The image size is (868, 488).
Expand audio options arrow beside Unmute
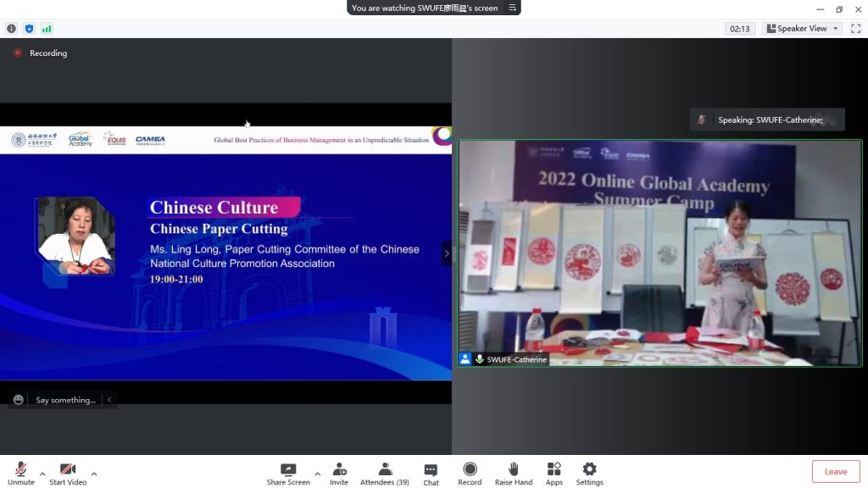(42, 474)
